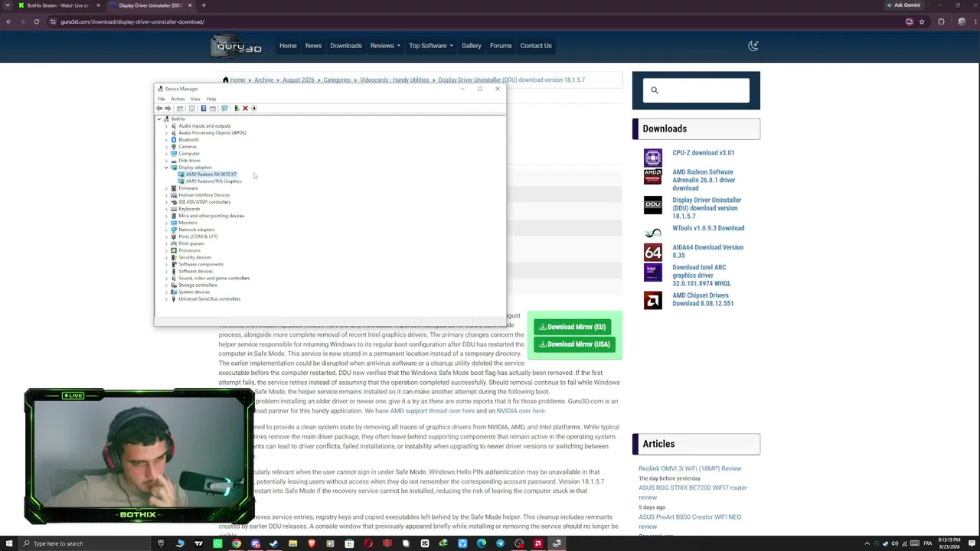Click the browser address bar URL

click(x=132, y=21)
